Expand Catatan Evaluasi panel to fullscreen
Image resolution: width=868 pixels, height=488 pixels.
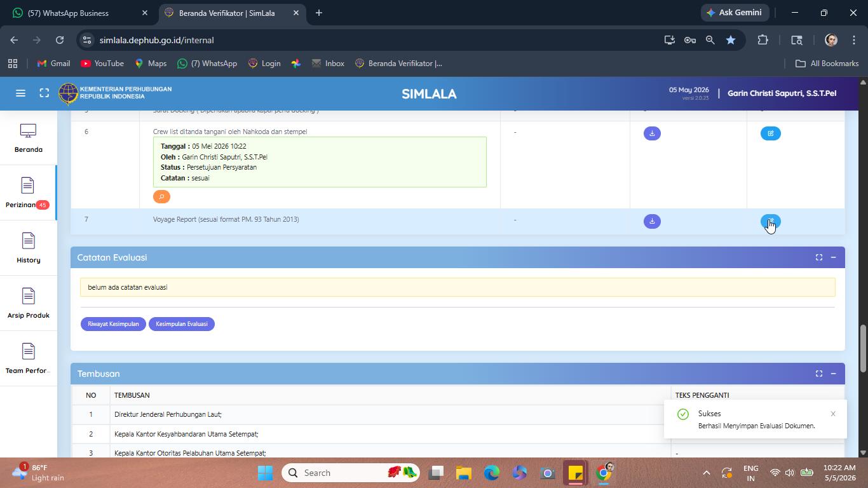coord(819,257)
